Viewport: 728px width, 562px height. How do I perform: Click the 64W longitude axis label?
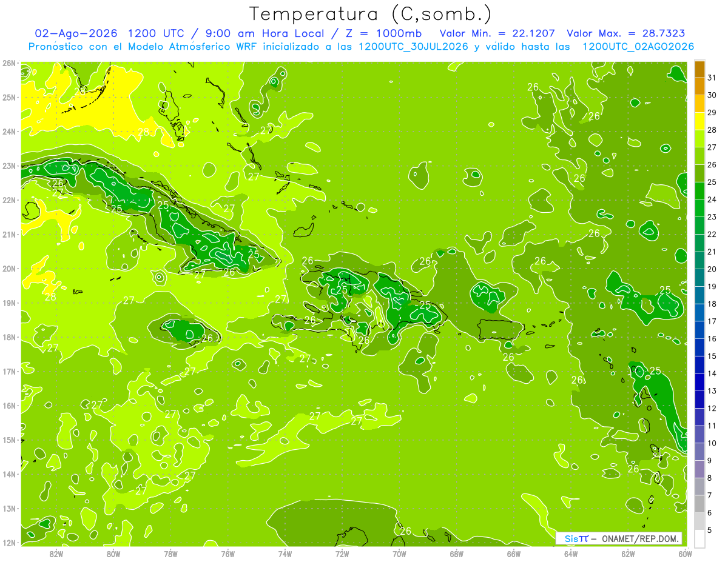pos(571,554)
